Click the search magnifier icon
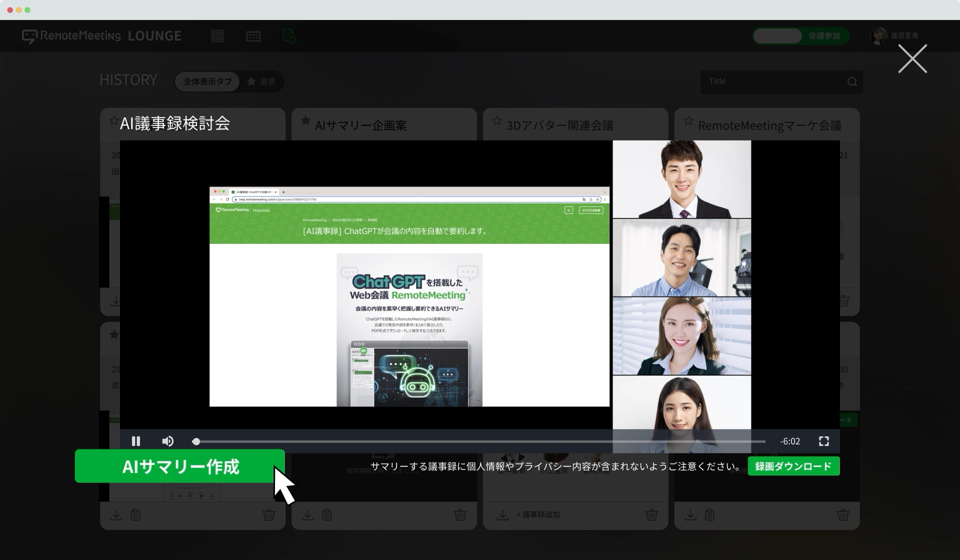Image resolution: width=960 pixels, height=560 pixels. (x=852, y=82)
